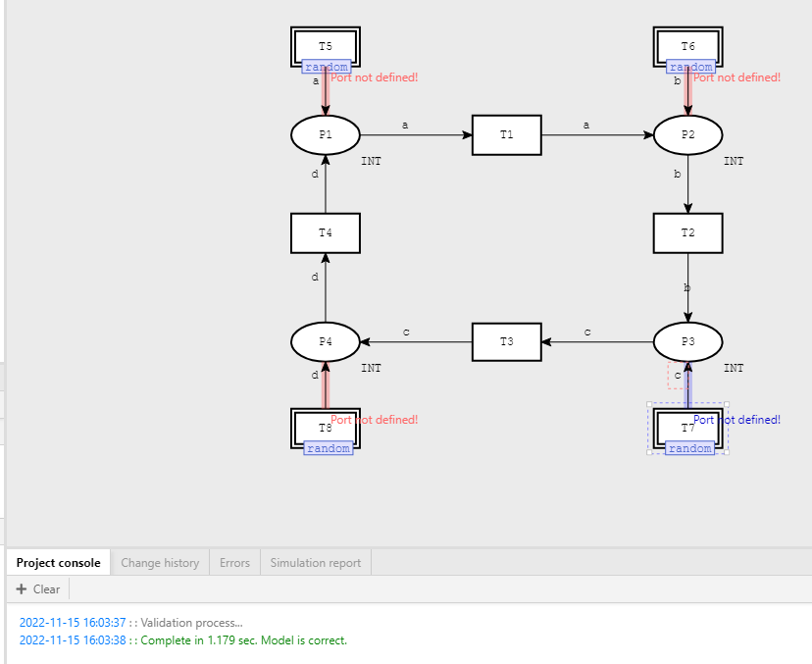Click the highlighted T7 transition

[x=687, y=429]
